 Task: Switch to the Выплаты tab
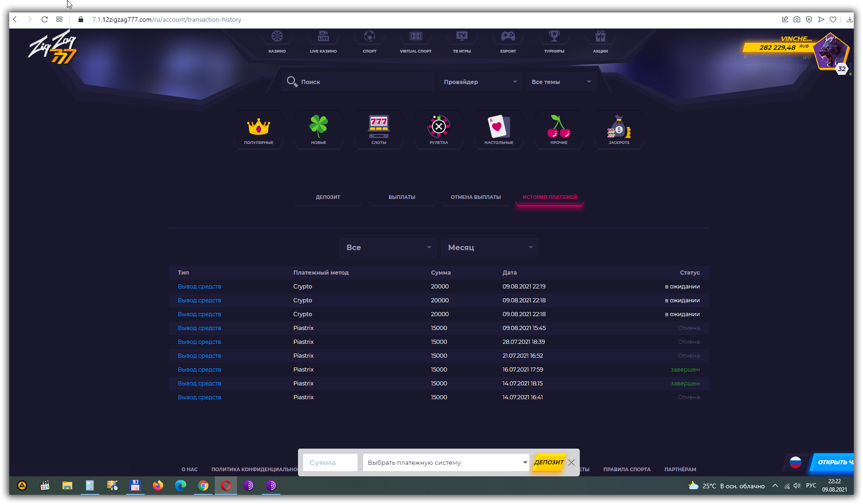click(402, 197)
